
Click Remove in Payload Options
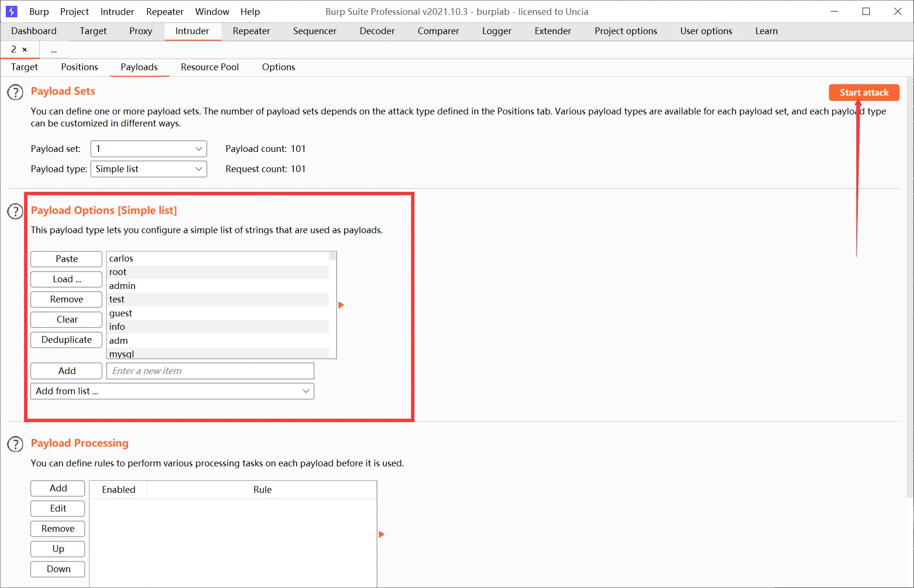coord(66,299)
